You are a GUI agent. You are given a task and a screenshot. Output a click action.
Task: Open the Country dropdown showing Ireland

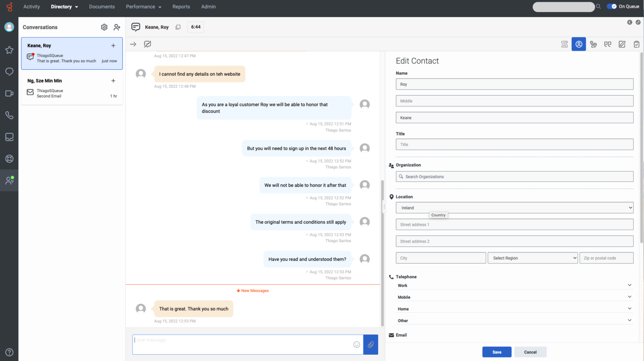pos(514,208)
